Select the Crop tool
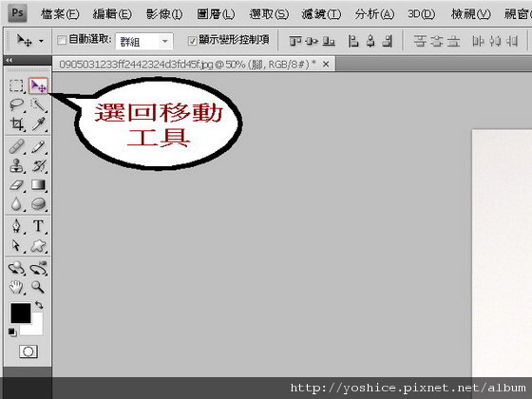The width and height of the screenshot is (532, 399). [16, 123]
